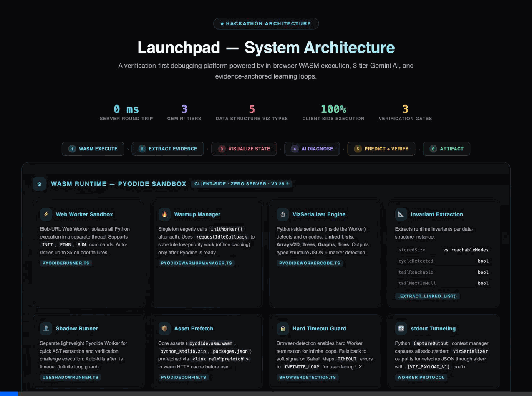
Task: Click the Launchpad — System Architecture heading
Action: coord(266,47)
